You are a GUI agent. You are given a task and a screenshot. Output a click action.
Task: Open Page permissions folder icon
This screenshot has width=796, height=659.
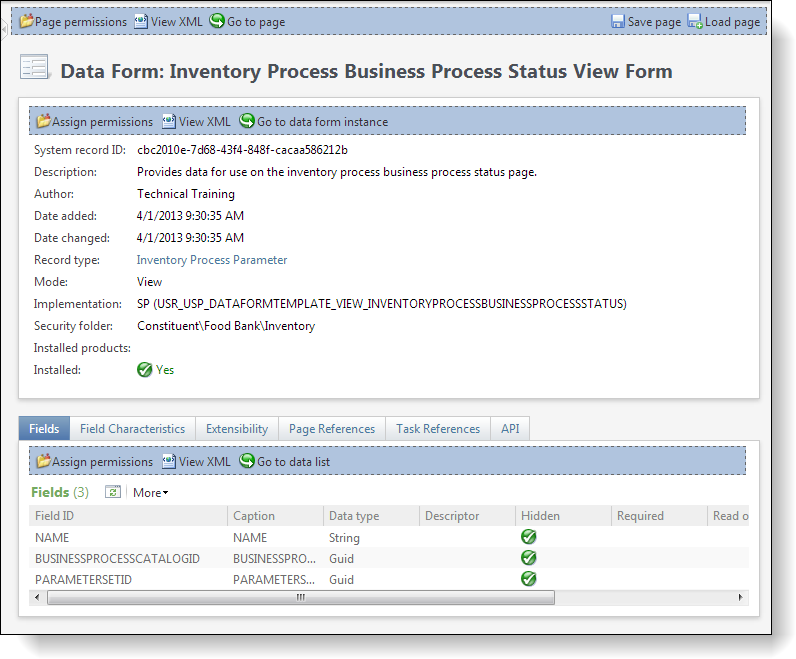[26, 21]
